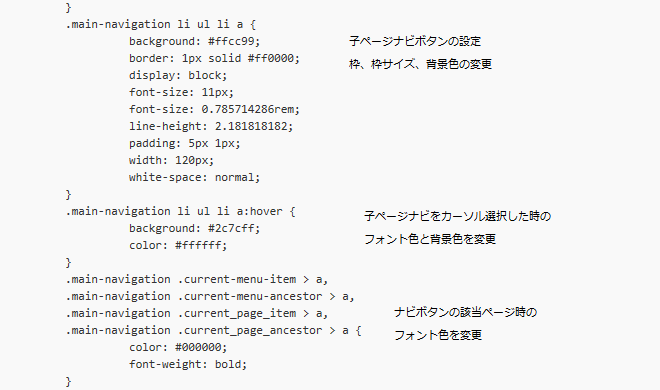660x390 pixels.
Task: Click the .current_page_ancestor selector line
Action: point(213,330)
